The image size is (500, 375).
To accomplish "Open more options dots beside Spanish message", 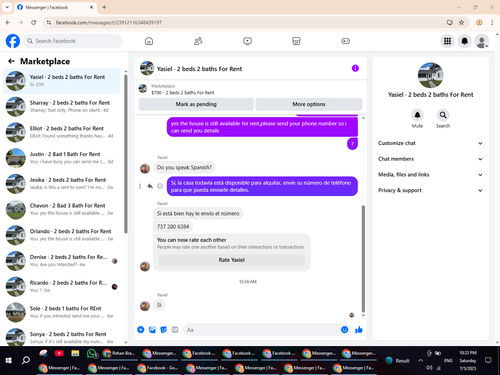I will pyautogui.click(x=140, y=186).
